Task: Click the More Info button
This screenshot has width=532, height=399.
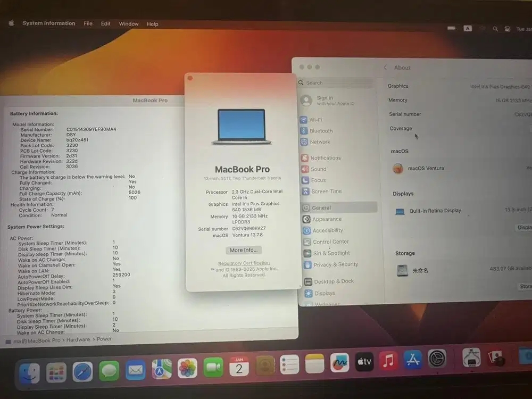Action: point(243,250)
